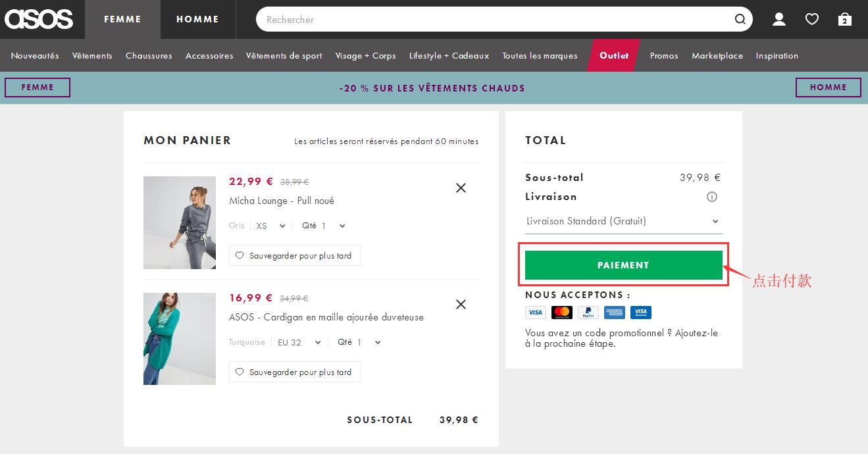
Task: Click the grey pull product thumbnail
Action: tap(180, 222)
